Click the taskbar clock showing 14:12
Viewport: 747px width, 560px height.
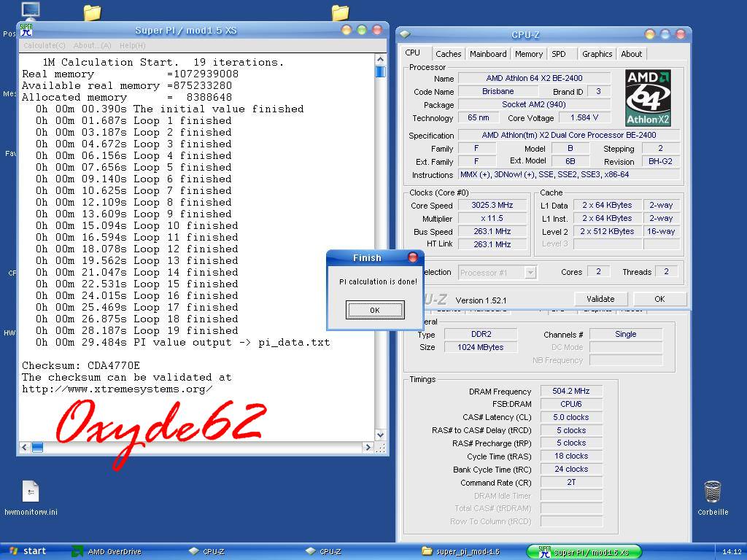732,552
